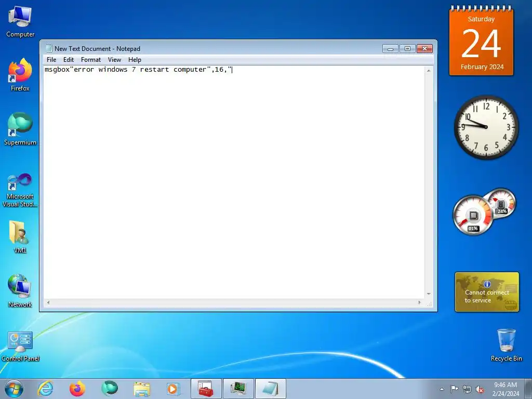The image size is (532, 399).
Task: Click the network tray icon
Action: (467, 389)
